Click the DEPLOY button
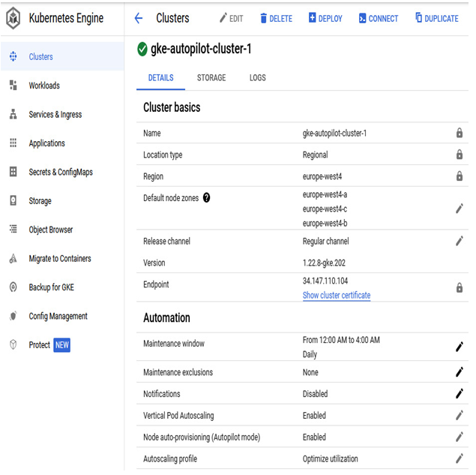The width and height of the screenshot is (476, 475). click(x=325, y=19)
